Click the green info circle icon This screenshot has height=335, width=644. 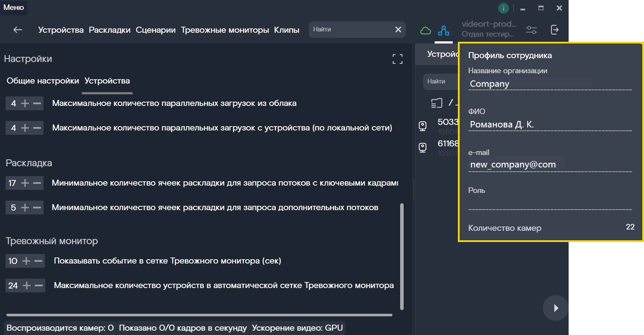[503, 8]
